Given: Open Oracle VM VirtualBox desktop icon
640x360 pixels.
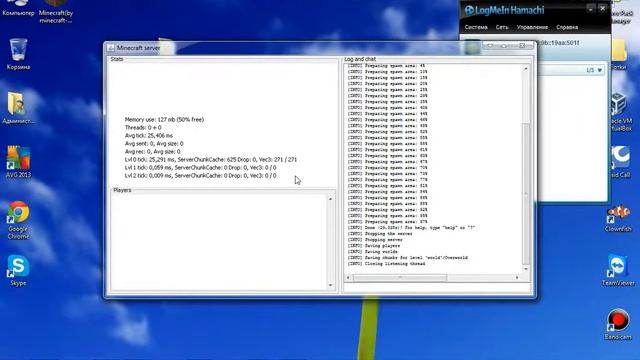Looking at the screenshot, I should click(619, 104).
